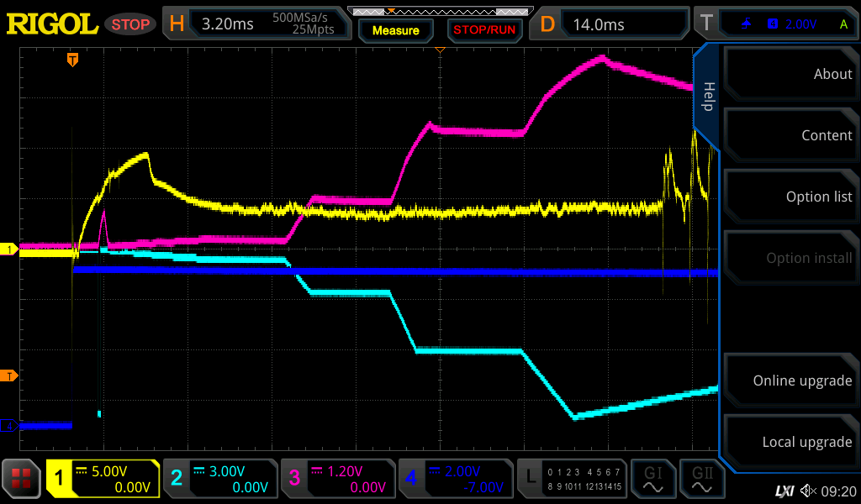Toggle channel 2 cyan 3.00V
861x504 pixels.
click(x=219, y=479)
